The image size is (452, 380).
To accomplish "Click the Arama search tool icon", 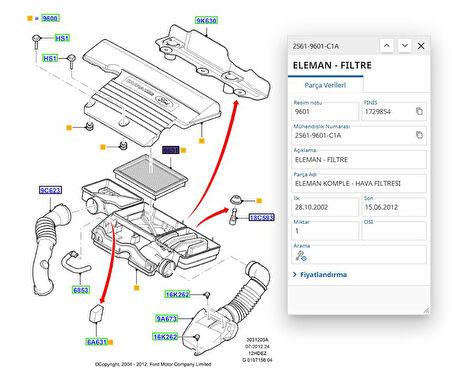I will [301, 256].
